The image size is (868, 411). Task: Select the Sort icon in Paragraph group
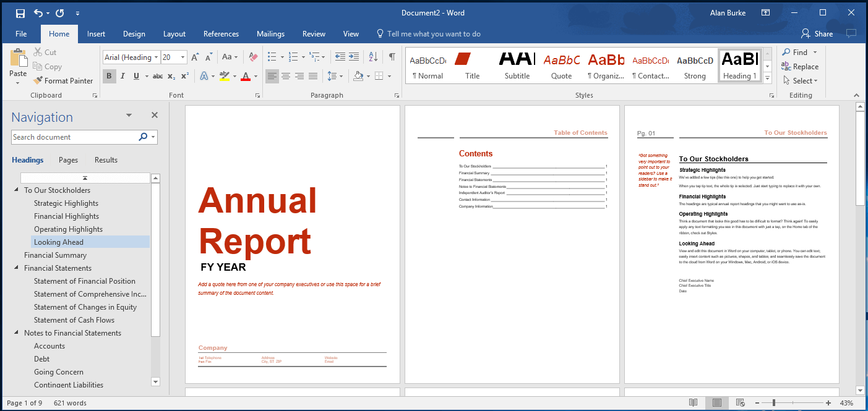coord(372,56)
